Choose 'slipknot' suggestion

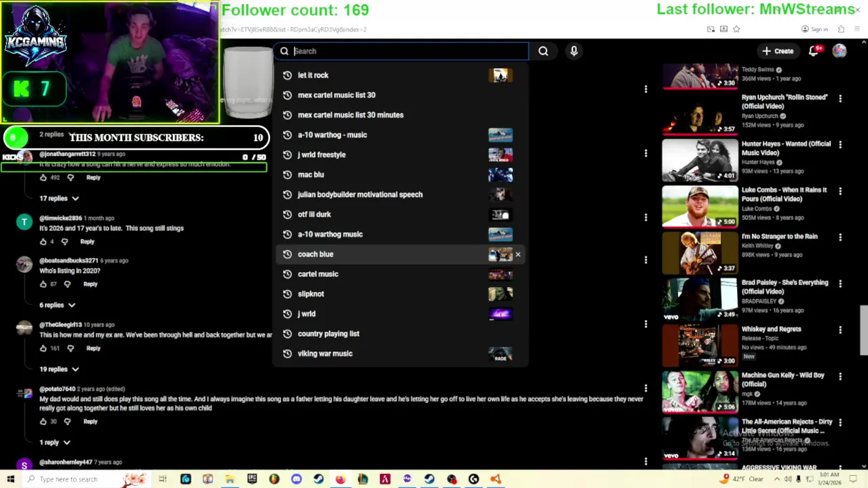click(400, 293)
